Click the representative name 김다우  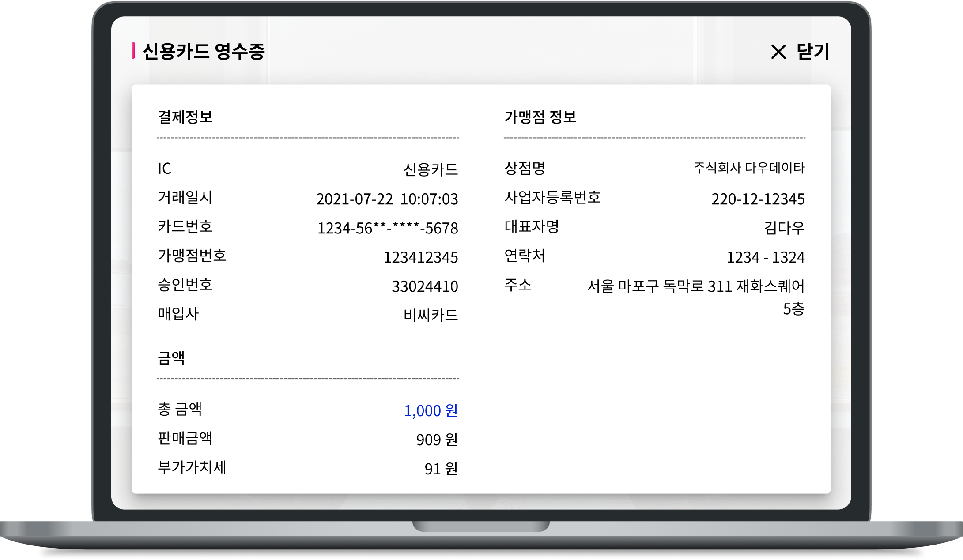point(784,228)
